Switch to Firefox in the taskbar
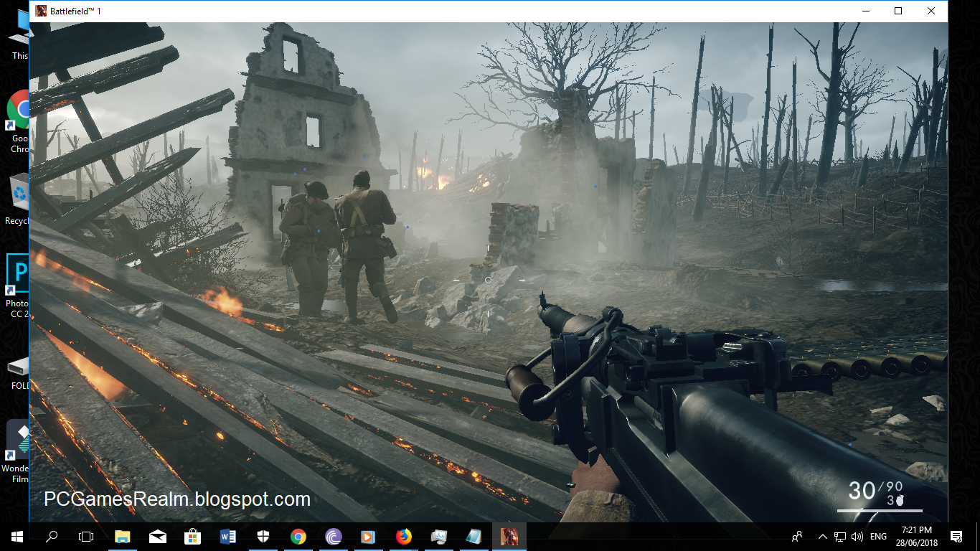The height and width of the screenshot is (551, 980). point(404,536)
